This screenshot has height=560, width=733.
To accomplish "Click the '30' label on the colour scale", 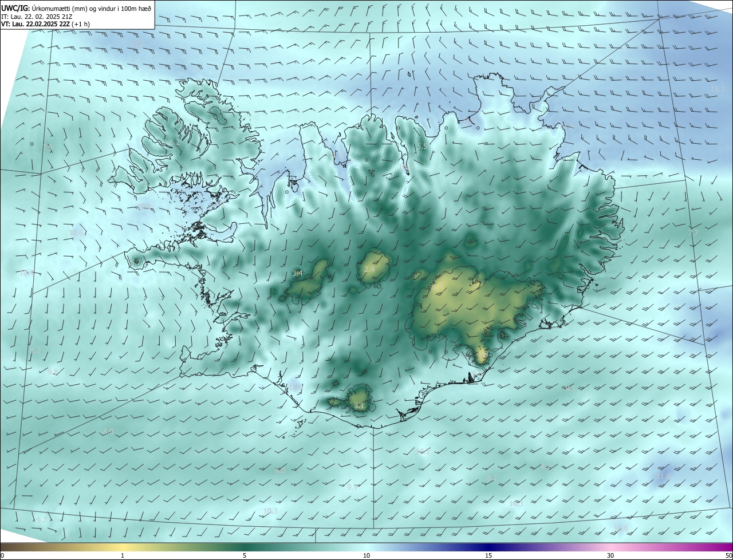I will (610, 555).
